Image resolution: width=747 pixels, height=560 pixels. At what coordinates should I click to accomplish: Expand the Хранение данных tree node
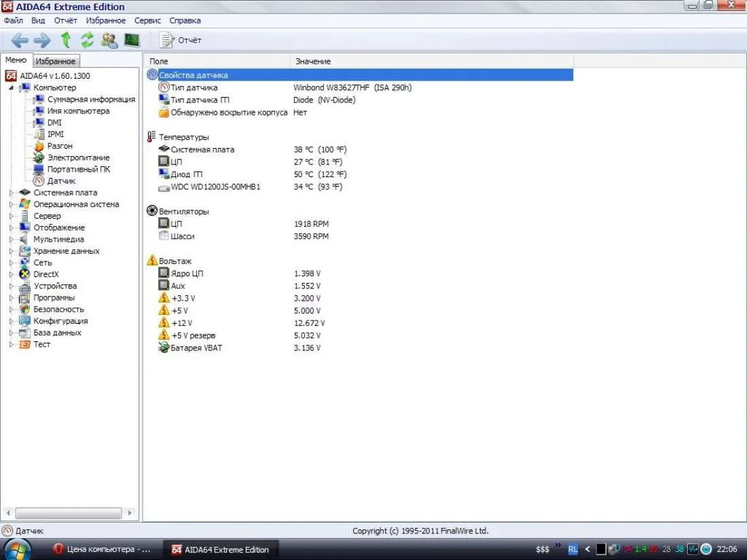point(11,251)
